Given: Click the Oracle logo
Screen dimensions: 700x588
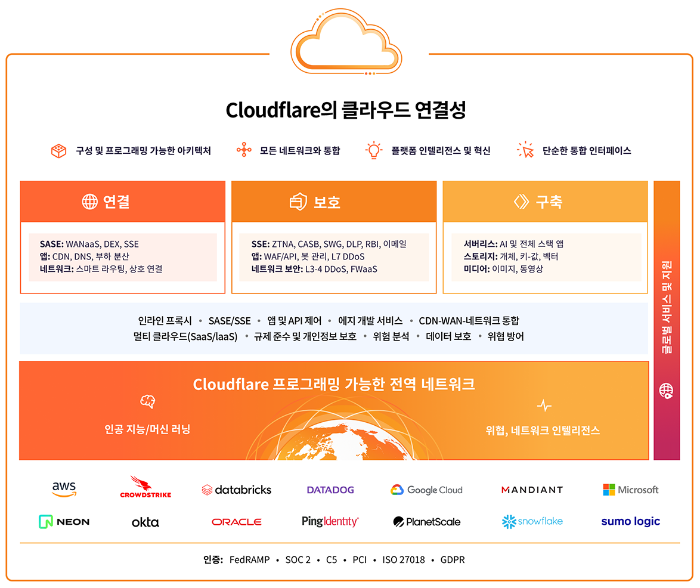Looking at the screenshot, I should point(237,521).
